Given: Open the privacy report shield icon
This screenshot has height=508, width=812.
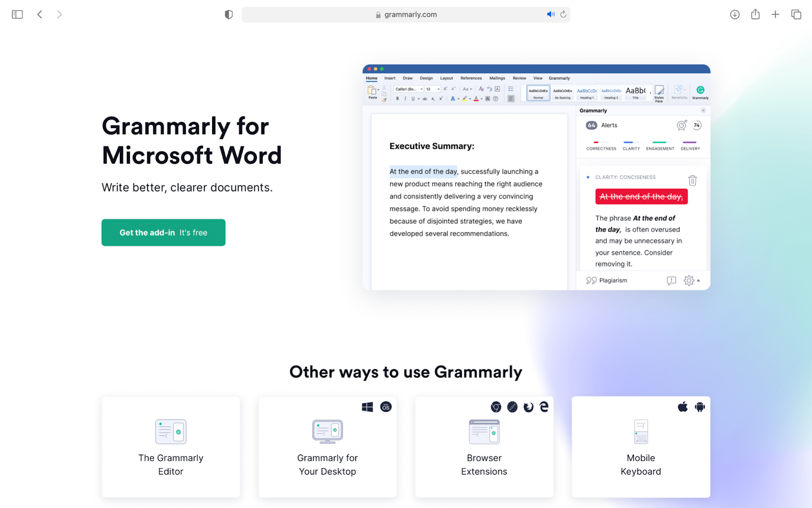Looking at the screenshot, I should (x=229, y=14).
